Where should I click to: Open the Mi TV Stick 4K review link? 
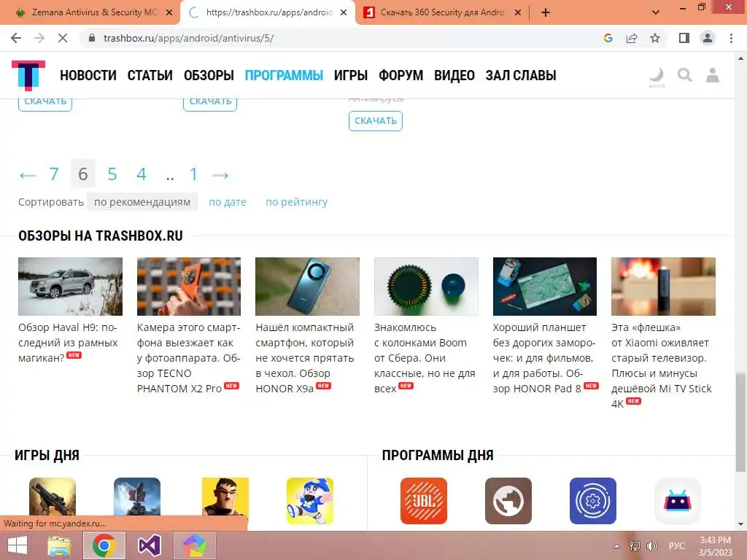click(x=662, y=366)
